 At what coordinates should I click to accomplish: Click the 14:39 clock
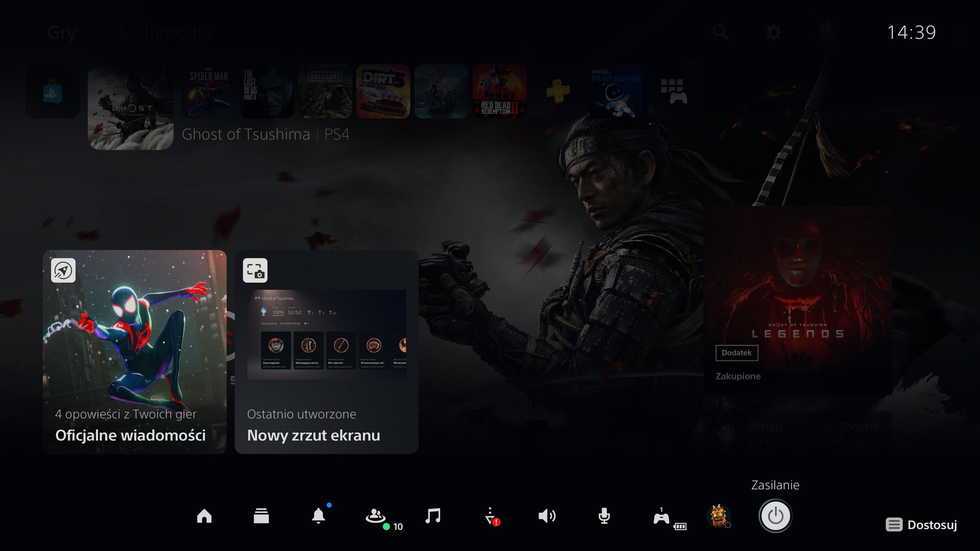click(x=911, y=33)
